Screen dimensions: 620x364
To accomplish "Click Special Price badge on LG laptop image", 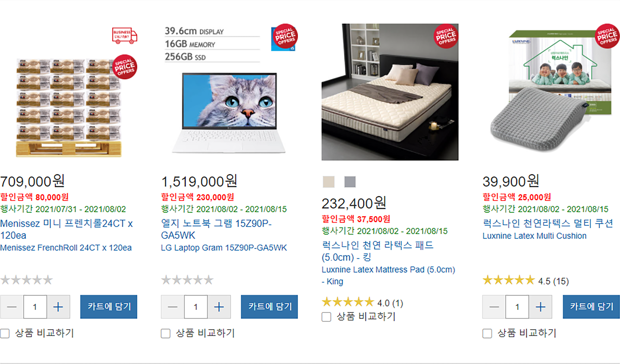I will point(285,36).
